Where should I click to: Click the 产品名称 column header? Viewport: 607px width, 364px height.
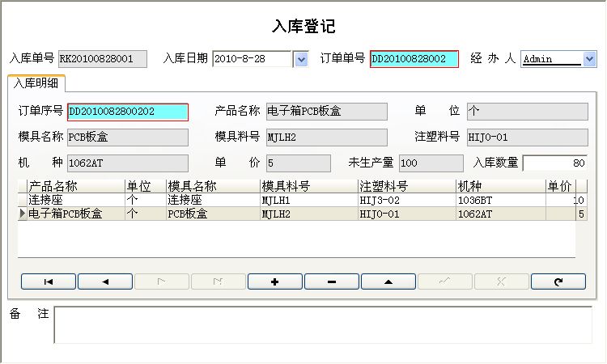(x=76, y=186)
